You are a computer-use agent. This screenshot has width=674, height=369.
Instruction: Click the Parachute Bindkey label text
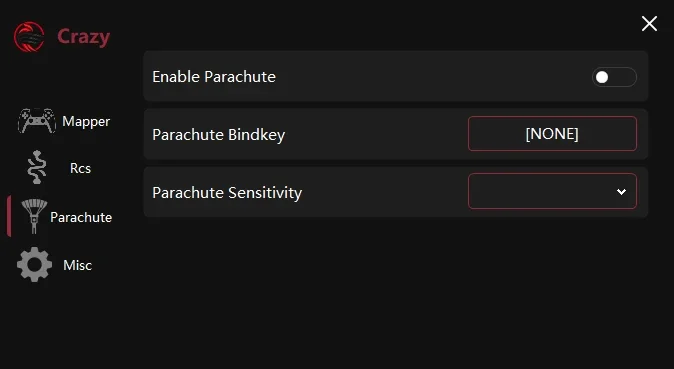[x=218, y=135]
